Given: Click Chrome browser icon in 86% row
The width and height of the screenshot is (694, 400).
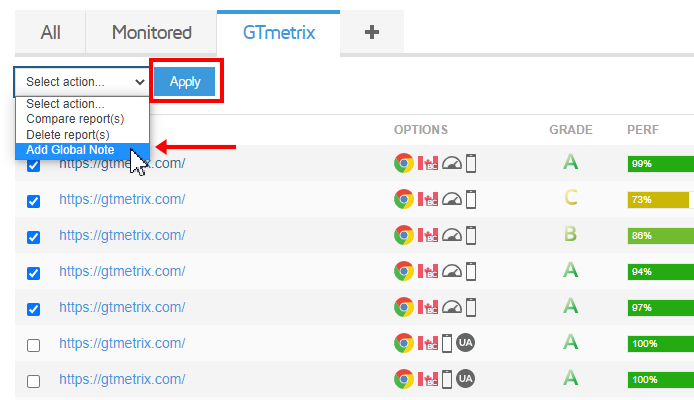Looking at the screenshot, I should pos(404,235).
